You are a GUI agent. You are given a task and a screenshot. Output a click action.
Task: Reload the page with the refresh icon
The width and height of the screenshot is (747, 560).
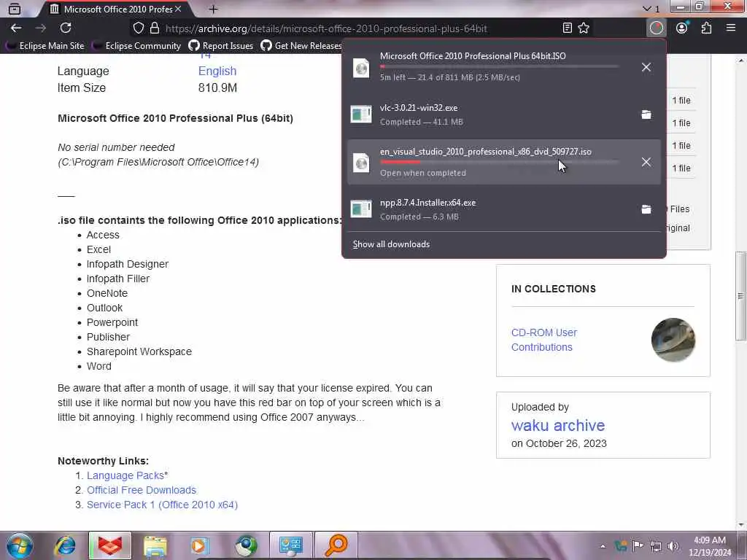(x=66, y=28)
